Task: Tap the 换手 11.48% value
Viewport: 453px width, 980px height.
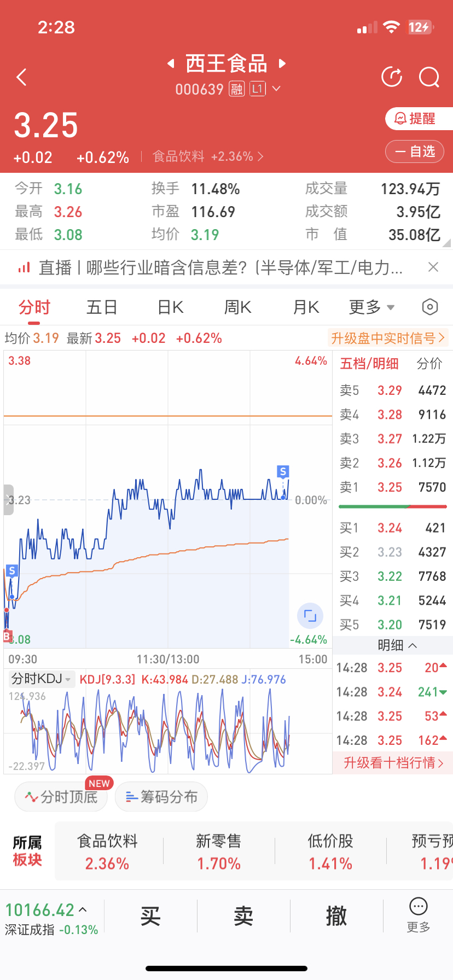Action: tap(216, 189)
